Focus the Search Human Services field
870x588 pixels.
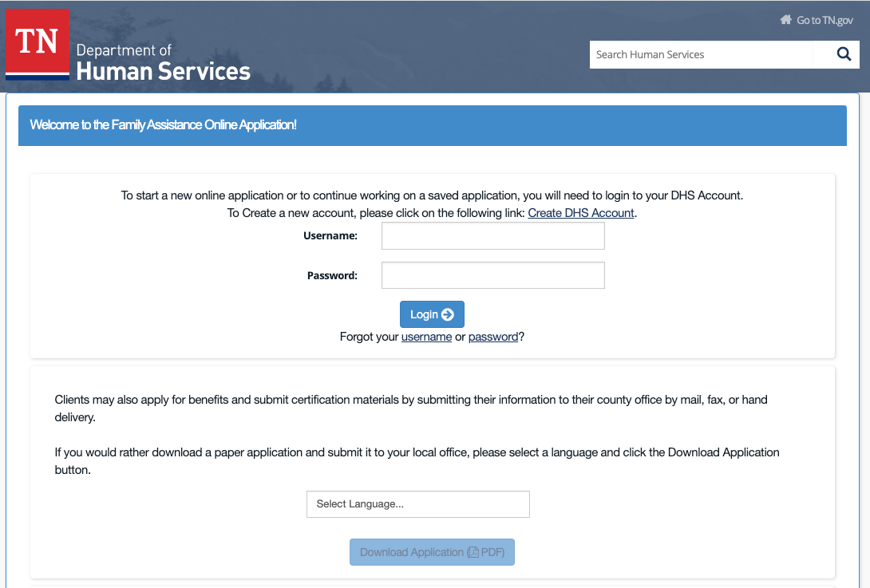tap(701, 55)
